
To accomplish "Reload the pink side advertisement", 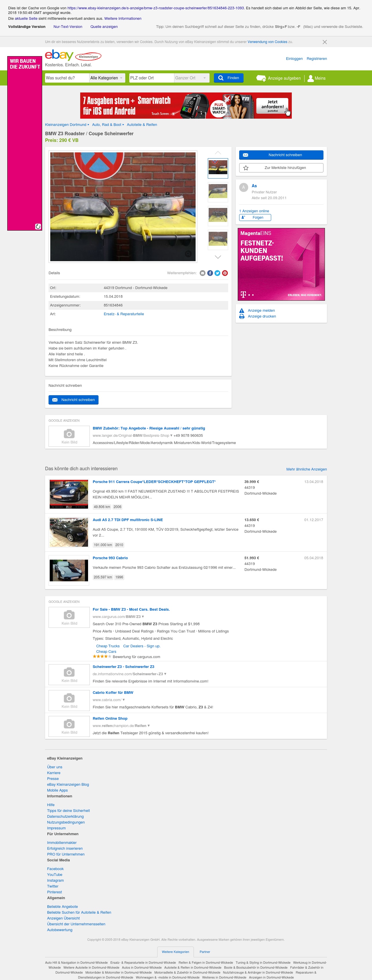I will point(38,227).
